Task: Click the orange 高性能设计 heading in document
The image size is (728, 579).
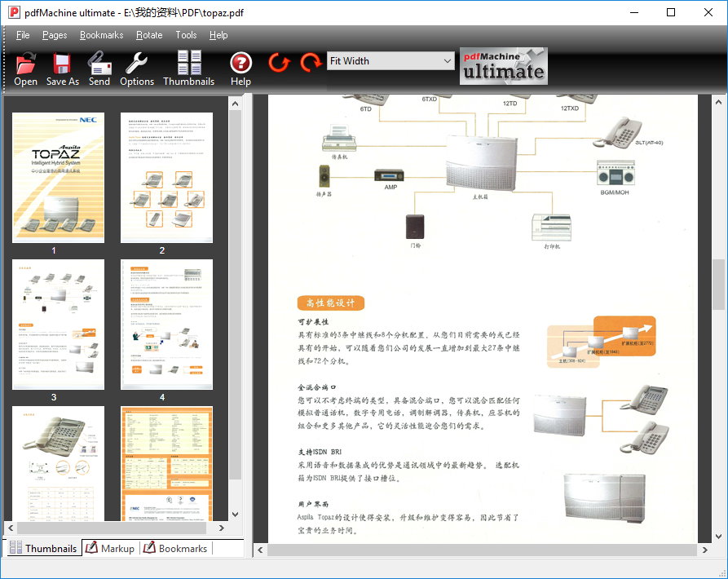Action: 330,303
